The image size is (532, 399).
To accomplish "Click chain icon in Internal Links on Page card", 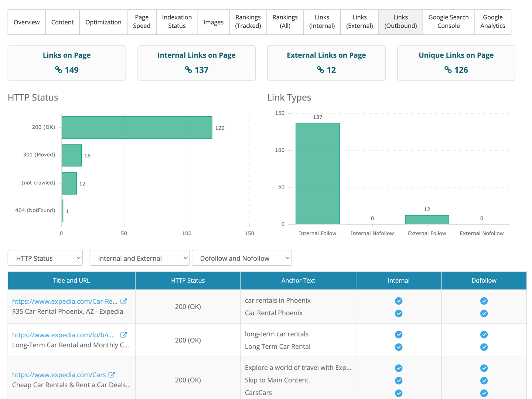I will click(x=188, y=70).
